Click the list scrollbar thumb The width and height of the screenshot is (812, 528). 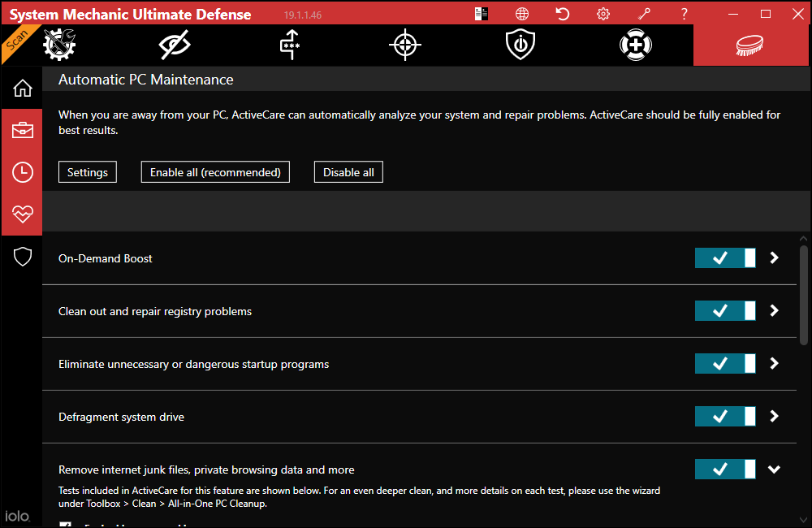pyautogui.click(x=804, y=295)
